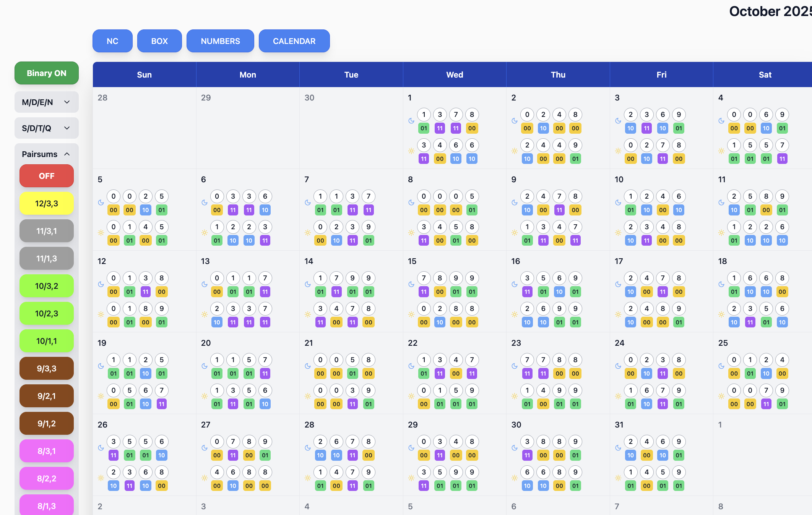This screenshot has height=515, width=812.
Task: Switch to the CALENDAR view
Action: point(294,41)
